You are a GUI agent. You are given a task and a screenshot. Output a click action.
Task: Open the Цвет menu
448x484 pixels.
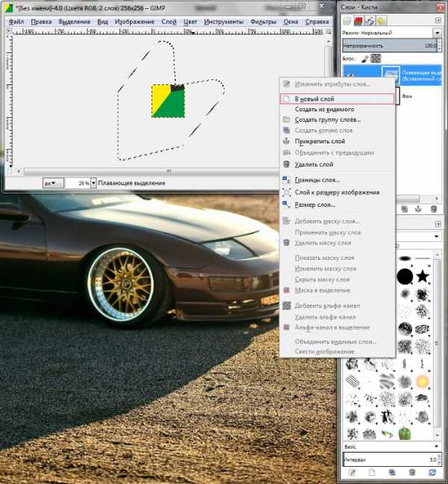pos(190,22)
